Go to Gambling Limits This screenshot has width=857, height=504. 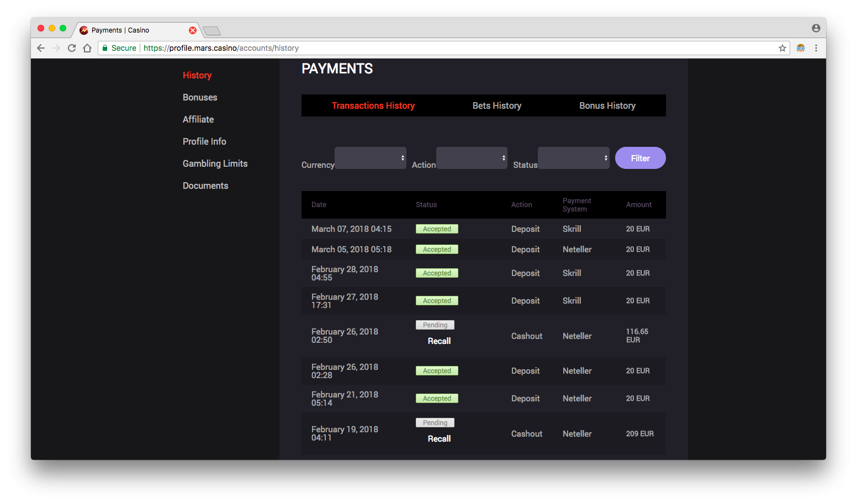point(215,163)
